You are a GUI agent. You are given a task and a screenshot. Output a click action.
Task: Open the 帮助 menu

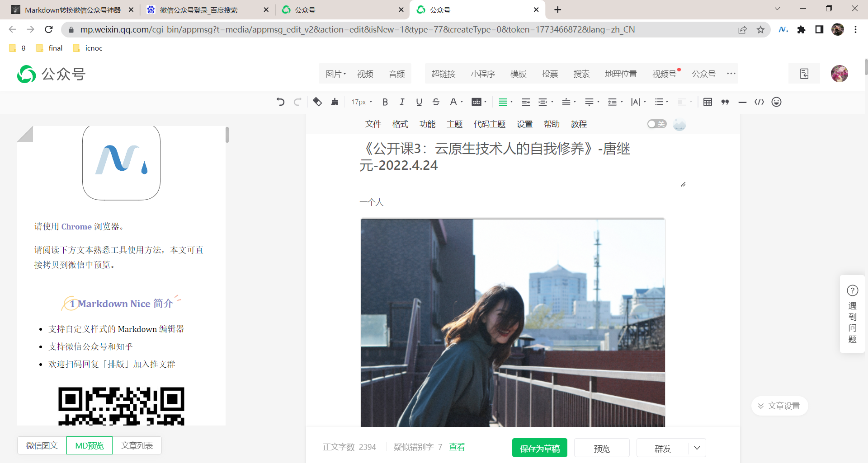(x=552, y=124)
